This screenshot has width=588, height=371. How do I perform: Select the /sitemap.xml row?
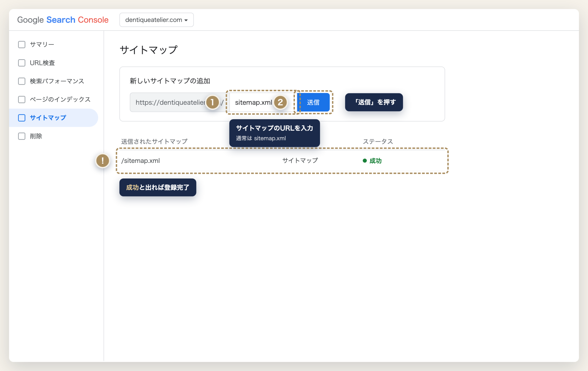point(282,161)
